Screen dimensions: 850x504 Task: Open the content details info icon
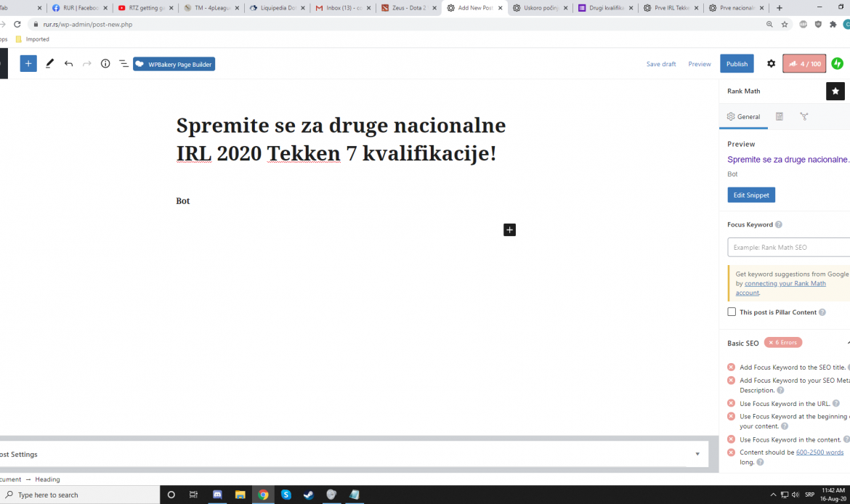105,64
